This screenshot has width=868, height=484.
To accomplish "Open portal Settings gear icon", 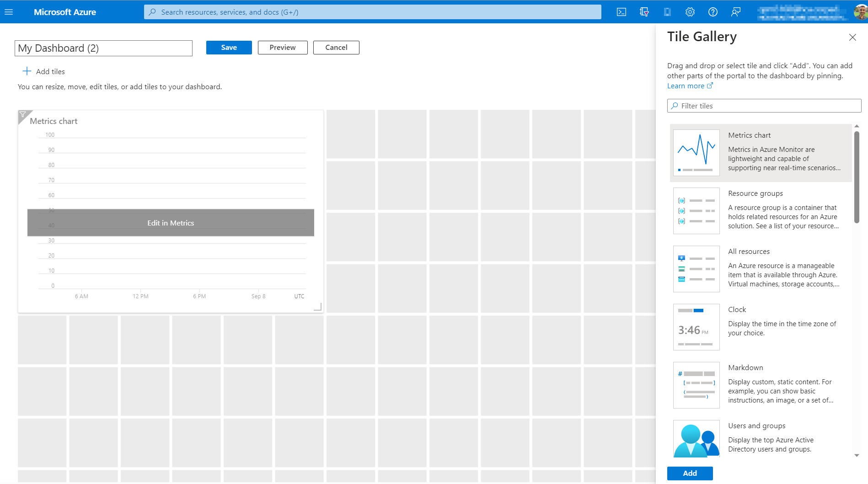I will (x=690, y=12).
